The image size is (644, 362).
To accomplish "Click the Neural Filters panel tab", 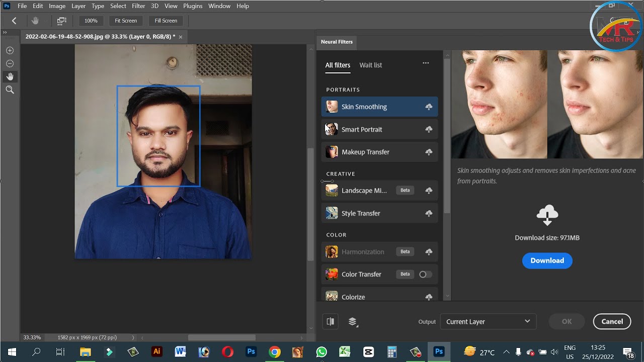I will 337,42.
